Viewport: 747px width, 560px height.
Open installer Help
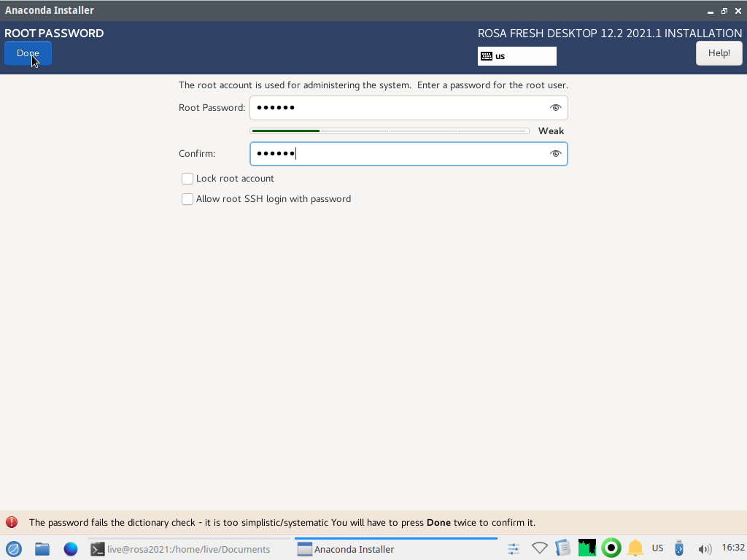click(719, 53)
